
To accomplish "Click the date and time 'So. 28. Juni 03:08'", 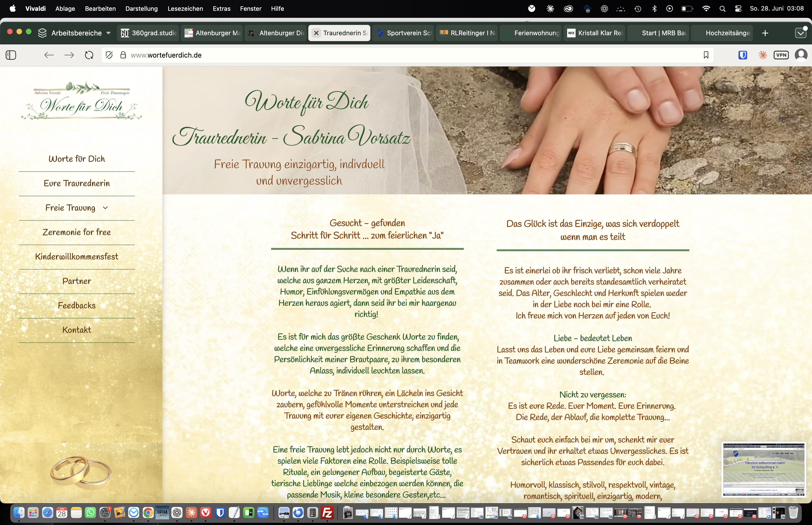I will 777,8.
